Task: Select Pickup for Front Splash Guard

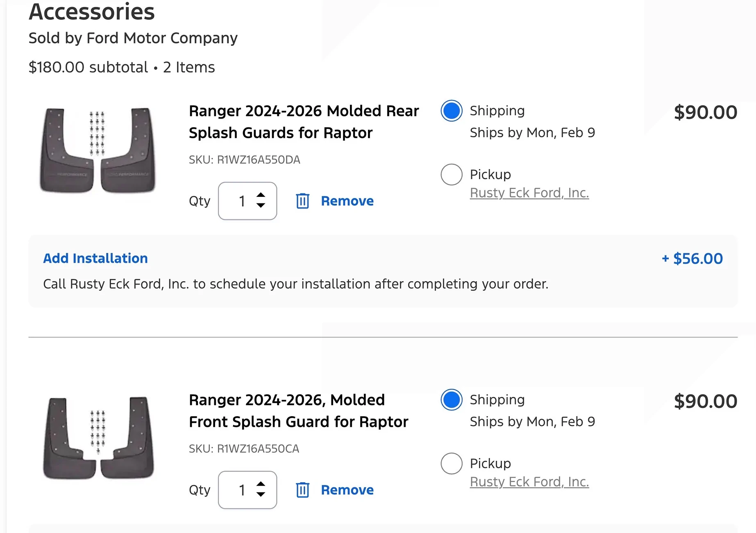Action: coord(452,463)
